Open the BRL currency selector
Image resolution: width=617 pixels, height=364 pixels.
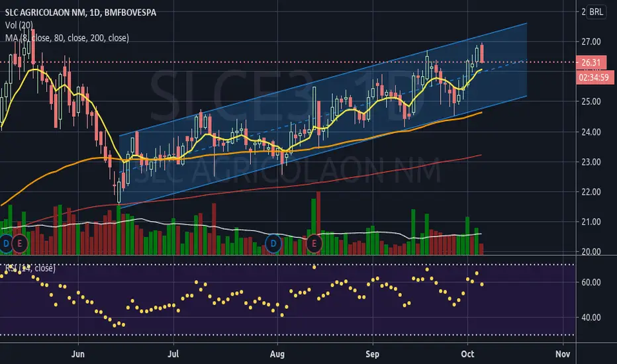(596, 12)
